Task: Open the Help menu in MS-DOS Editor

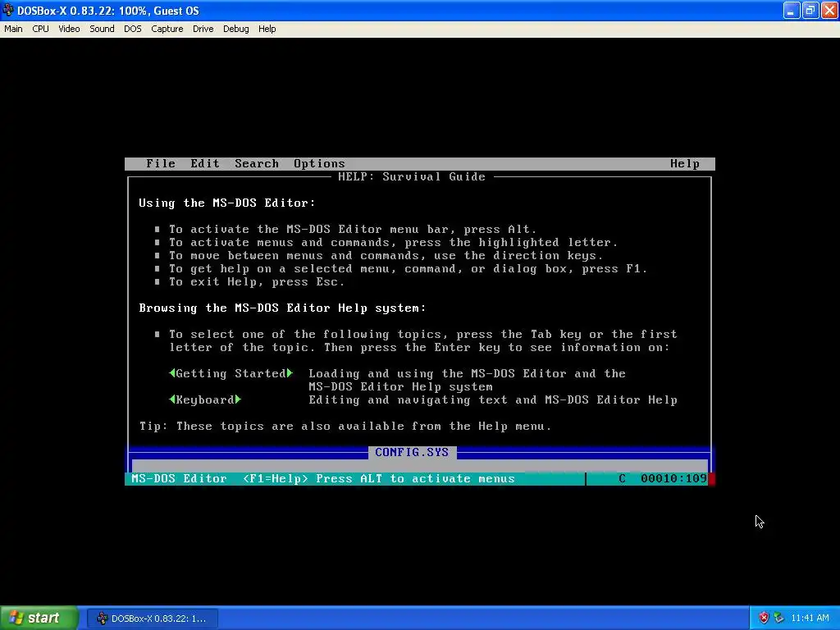Action: 685,164
